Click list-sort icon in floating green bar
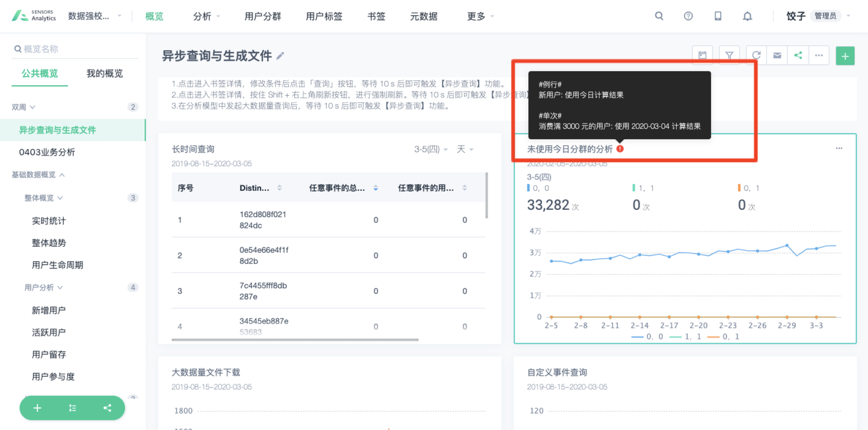 click(72, 408)
